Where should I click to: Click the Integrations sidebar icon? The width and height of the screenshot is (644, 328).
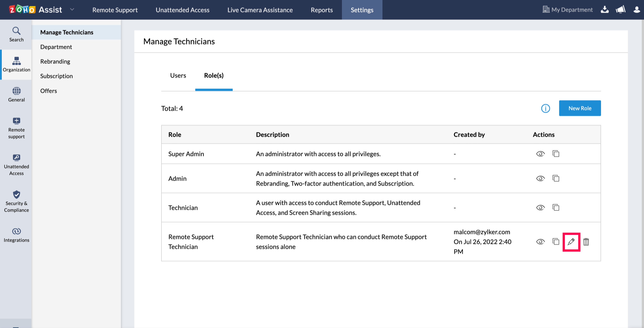[x=16, y=235]
